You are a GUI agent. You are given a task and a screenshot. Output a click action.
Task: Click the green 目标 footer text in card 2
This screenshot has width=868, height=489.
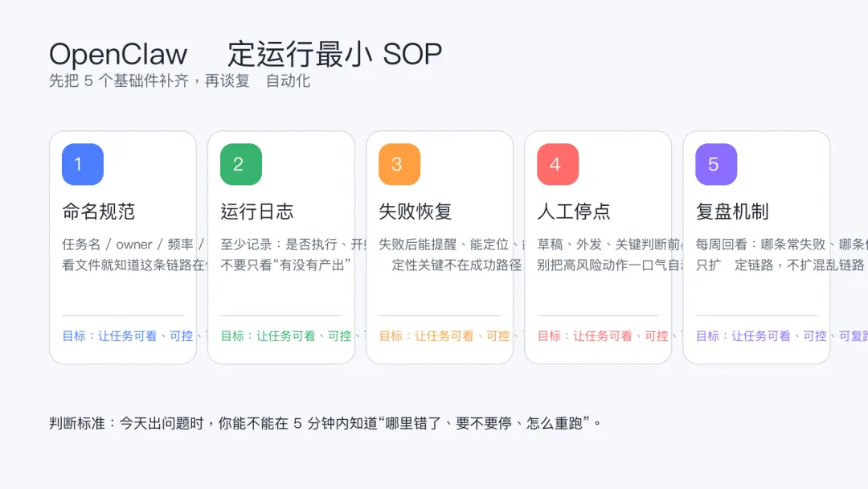tap(287, 336)
